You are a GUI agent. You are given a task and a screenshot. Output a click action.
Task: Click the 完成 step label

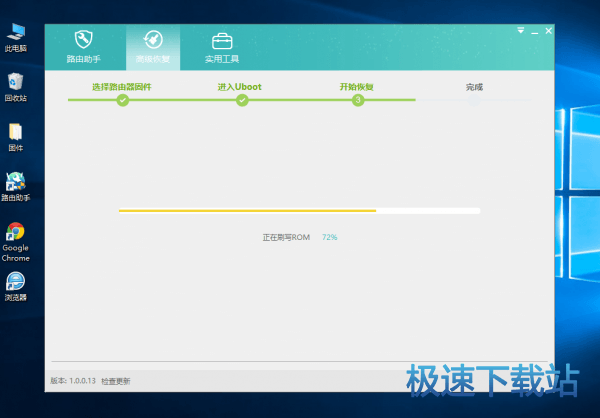(x=474, y=87)
